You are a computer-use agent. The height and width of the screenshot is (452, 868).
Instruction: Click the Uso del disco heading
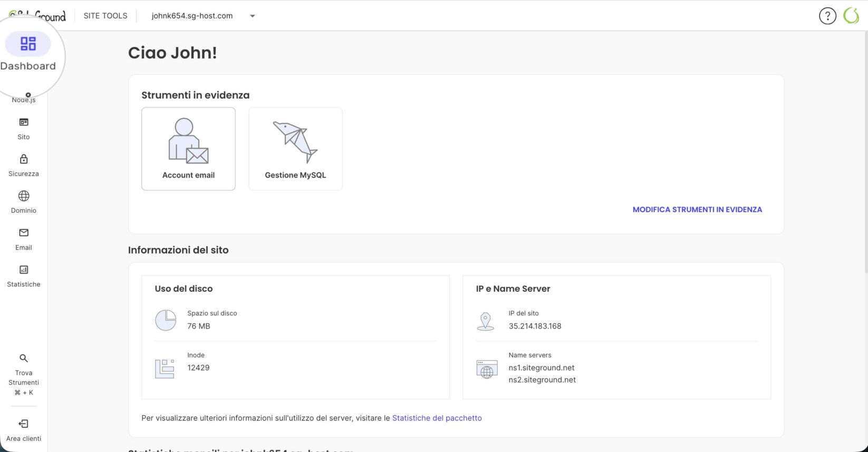pos(184,289)
